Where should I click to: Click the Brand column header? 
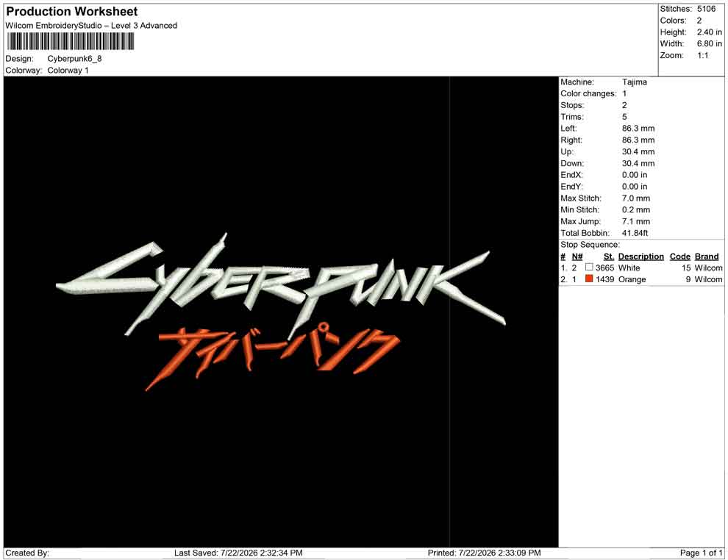coord(707,256)
